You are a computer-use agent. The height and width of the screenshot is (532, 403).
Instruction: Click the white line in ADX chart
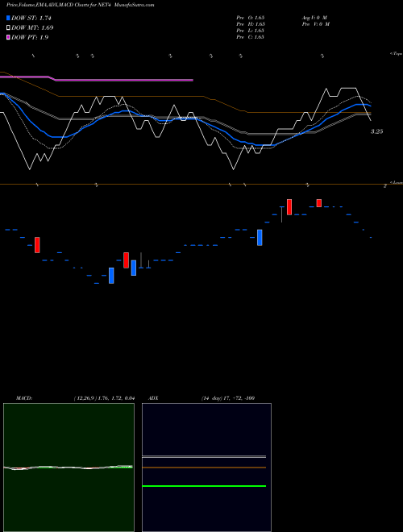pos(204,457)
